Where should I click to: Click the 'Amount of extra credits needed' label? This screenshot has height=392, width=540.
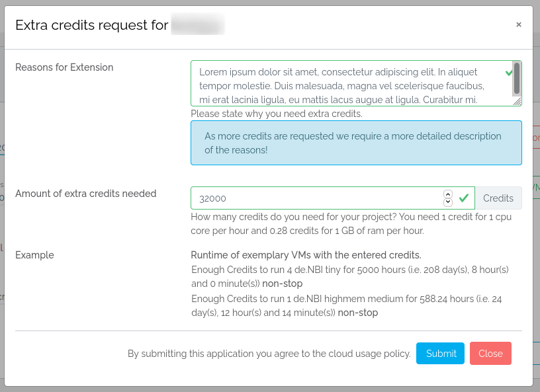tap(85, 194)
